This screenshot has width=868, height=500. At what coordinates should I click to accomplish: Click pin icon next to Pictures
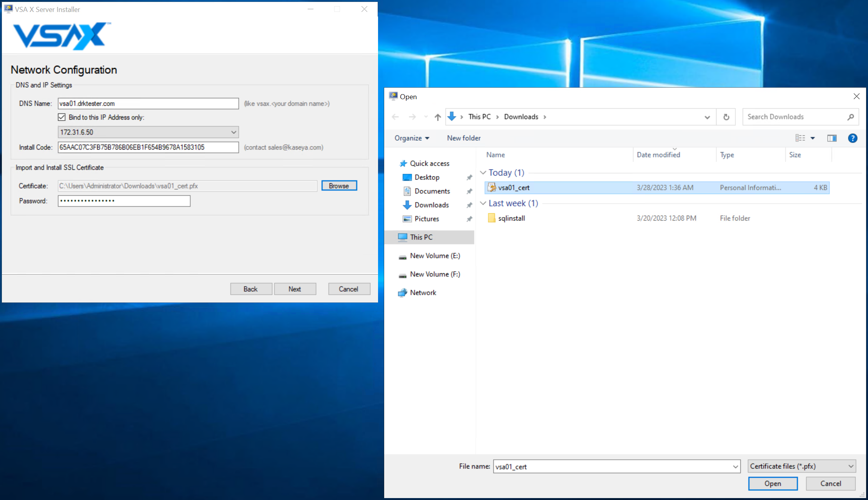pos(469,219)
